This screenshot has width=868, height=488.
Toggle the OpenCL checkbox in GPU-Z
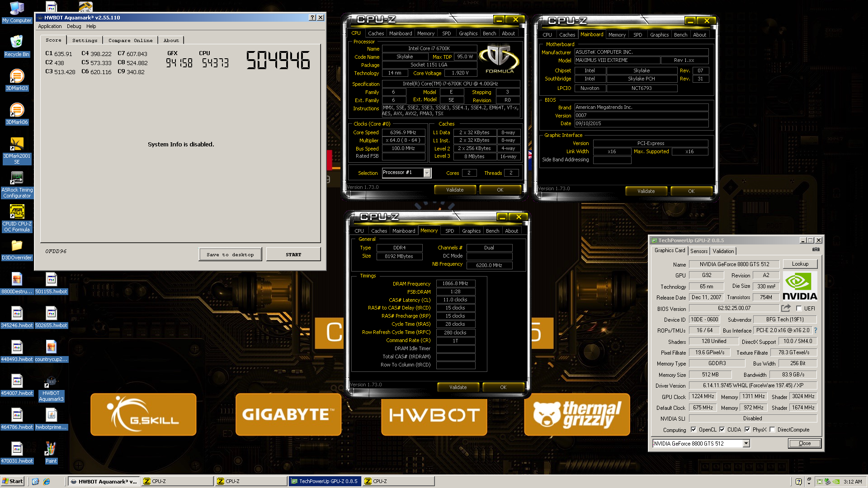click(x=693, y=430)
